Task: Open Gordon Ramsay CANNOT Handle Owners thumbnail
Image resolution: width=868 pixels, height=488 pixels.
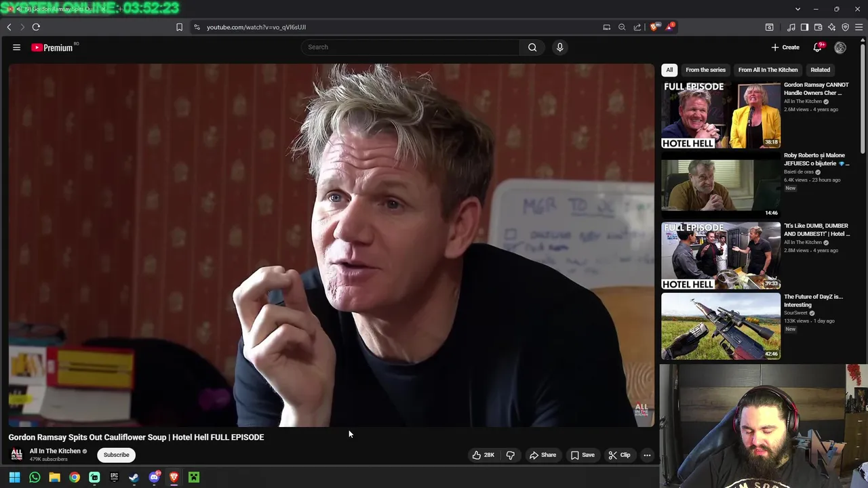Action: tap(721, 115)
